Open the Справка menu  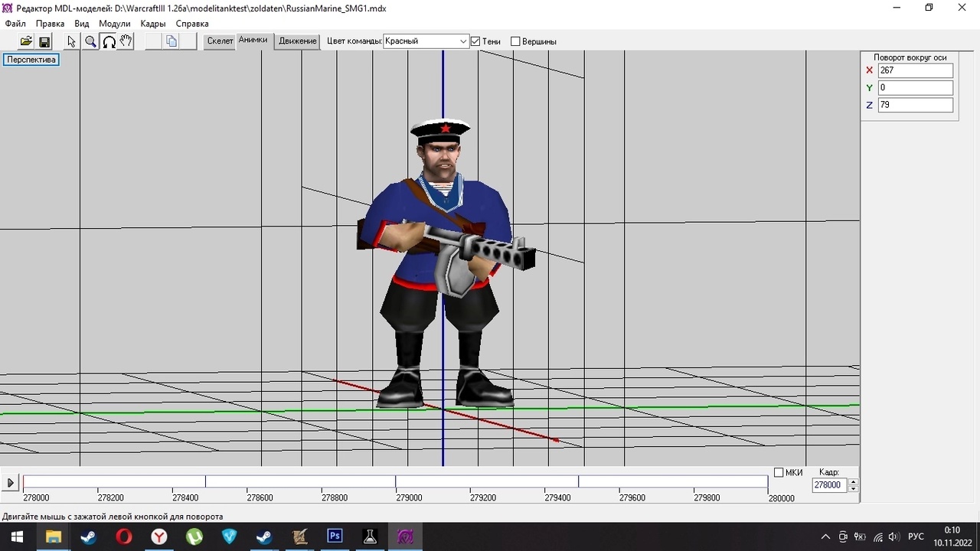point(192,24)
